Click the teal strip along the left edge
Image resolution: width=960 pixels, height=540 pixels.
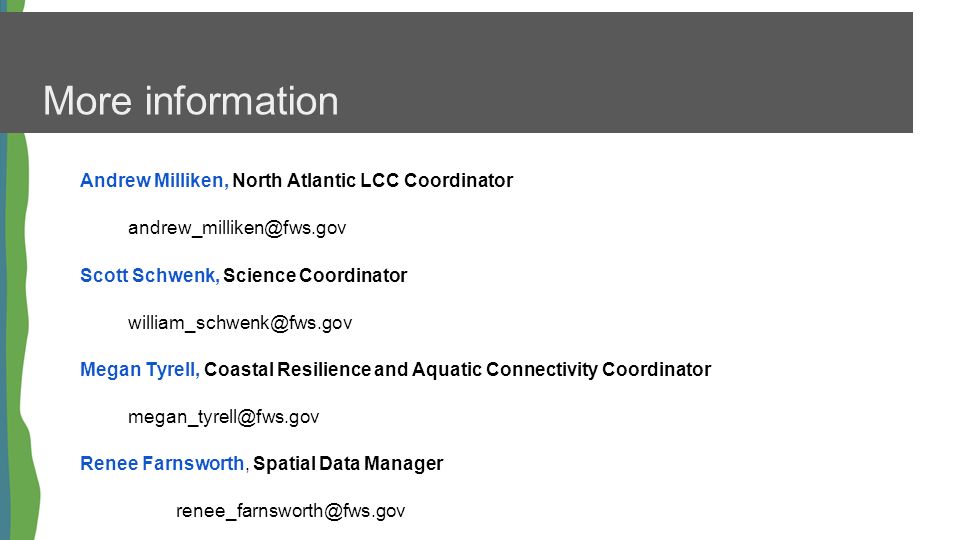coord(4,337)
